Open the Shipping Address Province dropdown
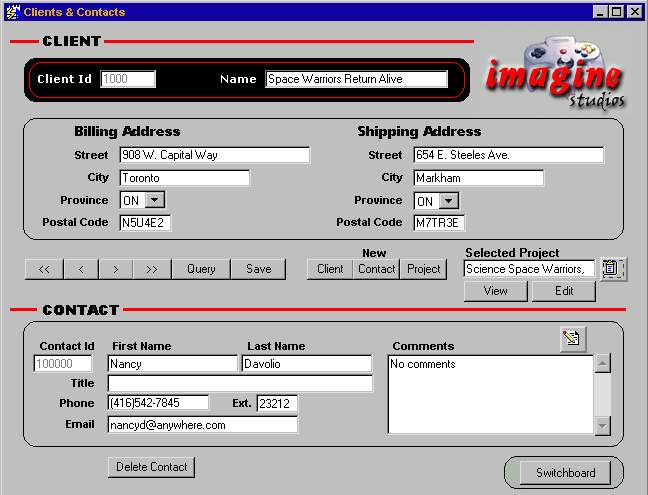 [449, 201]
